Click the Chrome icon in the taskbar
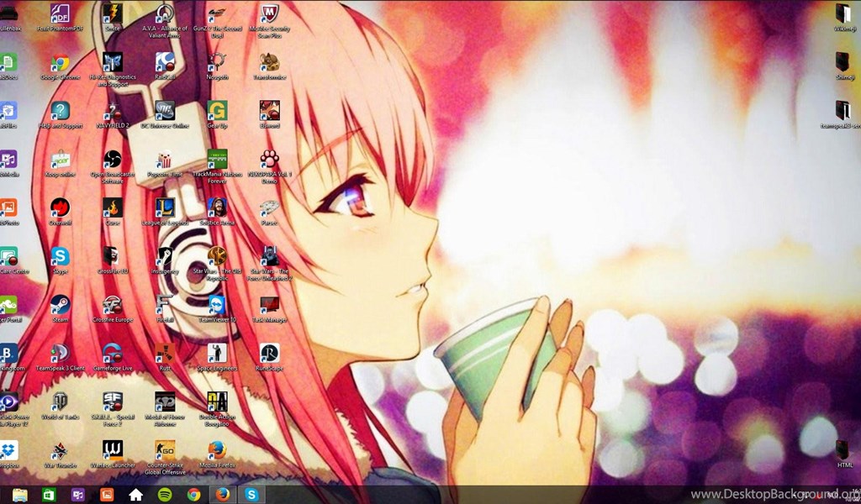This screenshot has width=861, height=504. [x=193, y=495]
